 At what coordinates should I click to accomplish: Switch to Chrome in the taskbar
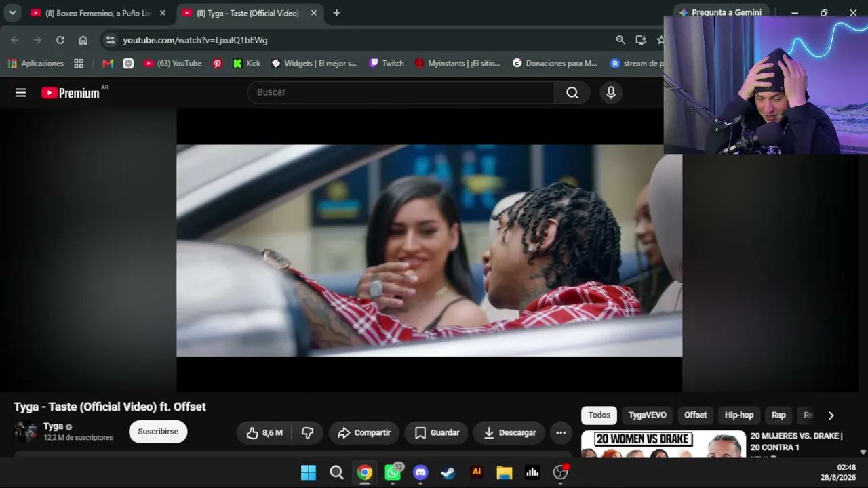365,472
